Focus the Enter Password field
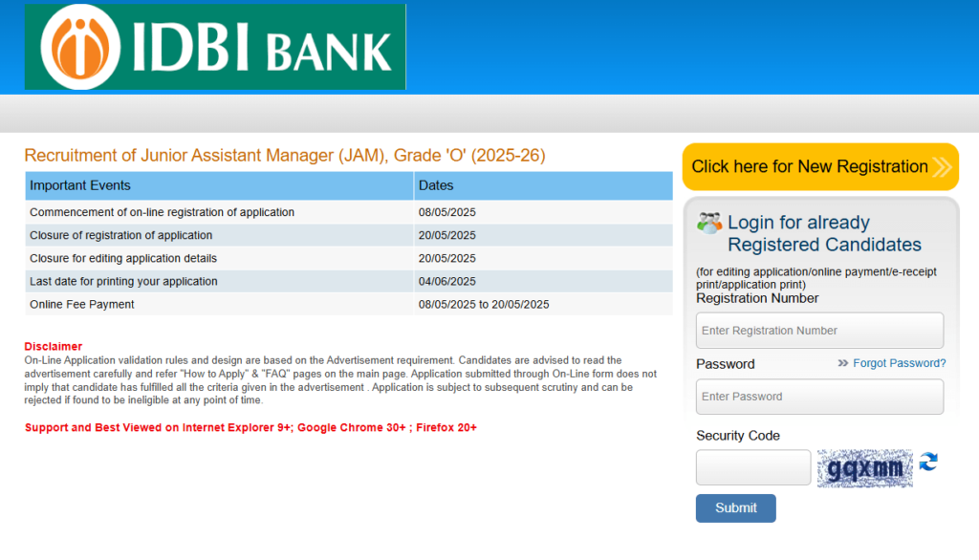The height and width of the screenshot is (560, 979). [819, 397]
